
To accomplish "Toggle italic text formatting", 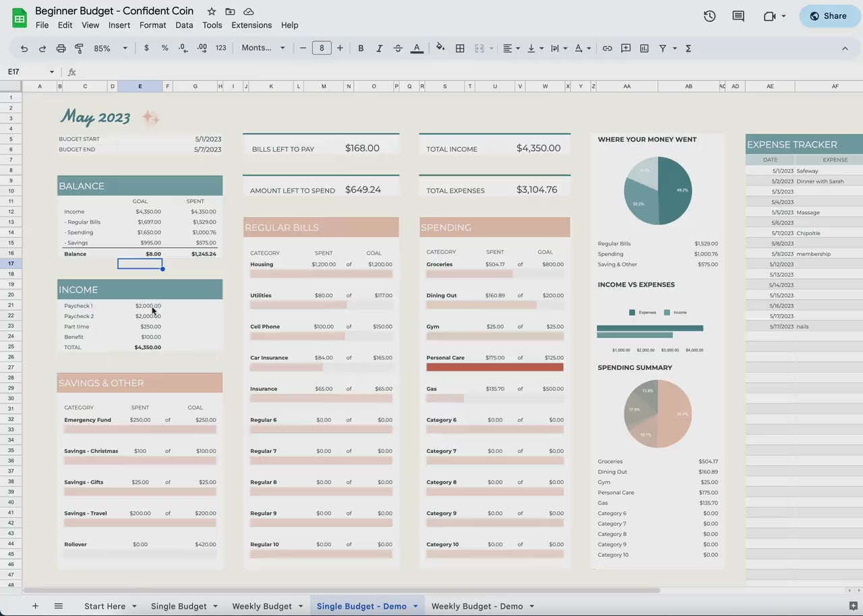I will pos(379,49).
